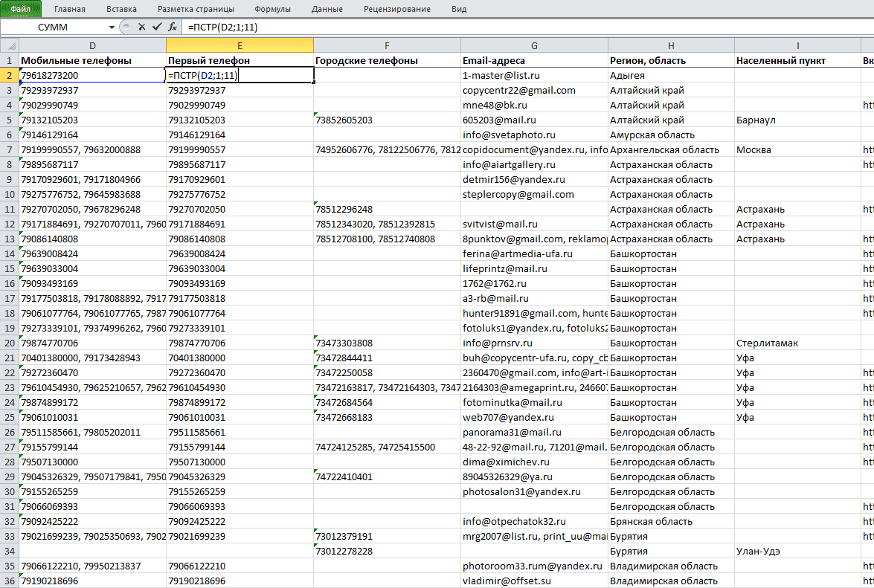Select cell containing Адыгея
Screen dimensions: 874x588
[x=671, y=75]
